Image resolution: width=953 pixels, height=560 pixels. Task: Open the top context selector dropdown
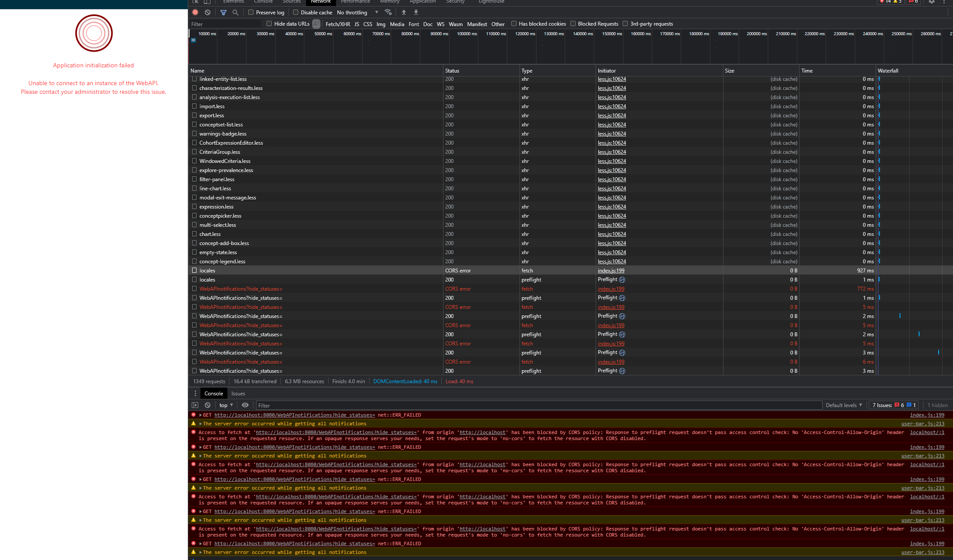point(226,405)
